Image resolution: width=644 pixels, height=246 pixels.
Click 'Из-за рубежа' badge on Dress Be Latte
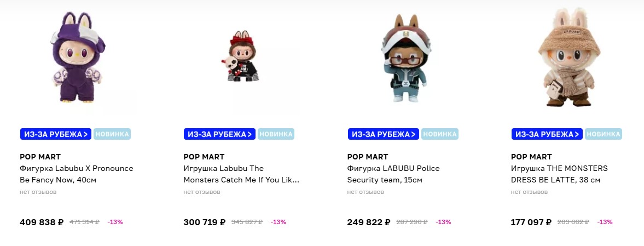(547, 134)
